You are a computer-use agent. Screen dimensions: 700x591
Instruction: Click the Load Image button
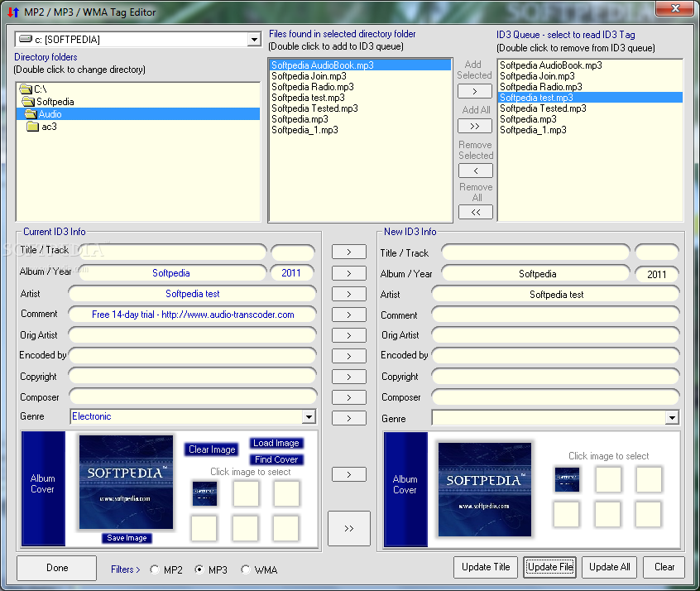(x=276, y=443)
